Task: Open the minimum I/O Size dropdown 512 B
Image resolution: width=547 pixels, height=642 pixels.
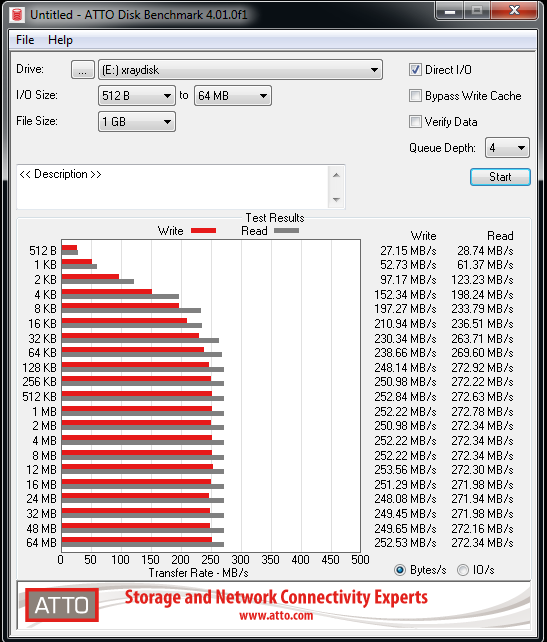Action: point(137,96)
